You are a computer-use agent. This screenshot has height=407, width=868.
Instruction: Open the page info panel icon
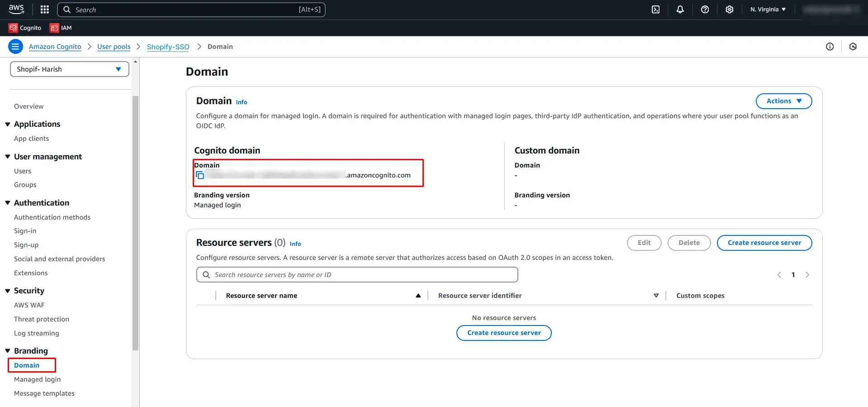click(x=830, y=47)
